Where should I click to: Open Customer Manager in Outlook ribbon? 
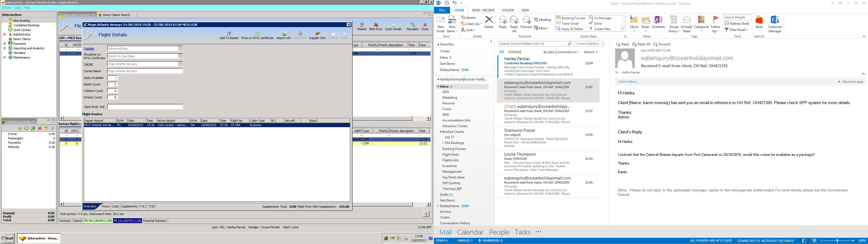pos(775,24)
